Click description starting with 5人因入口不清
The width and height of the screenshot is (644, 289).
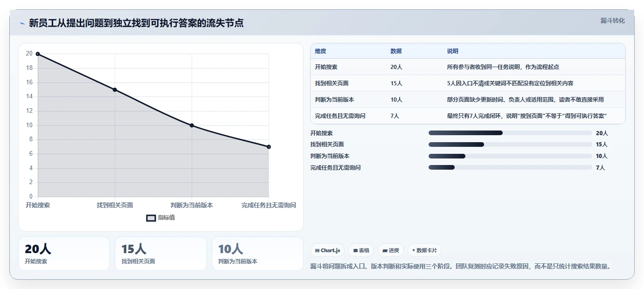tap(510, 83)
